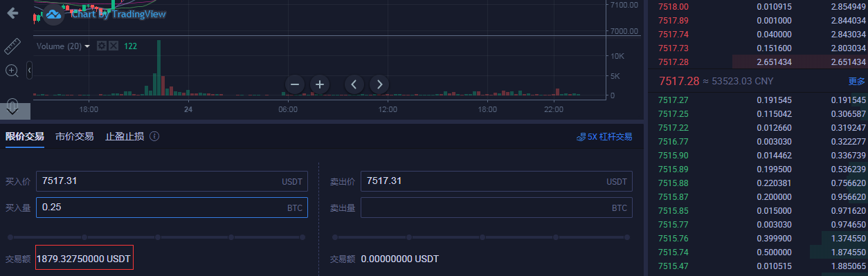Click order amount 0.399900
868x276 pixels.
point(775,238)
